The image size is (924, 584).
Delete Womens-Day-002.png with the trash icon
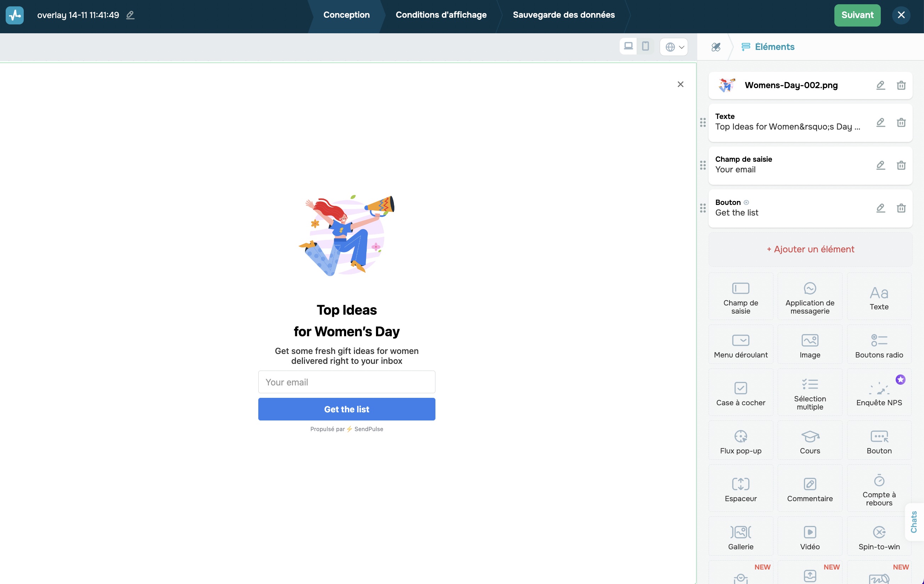pos(901,85)
